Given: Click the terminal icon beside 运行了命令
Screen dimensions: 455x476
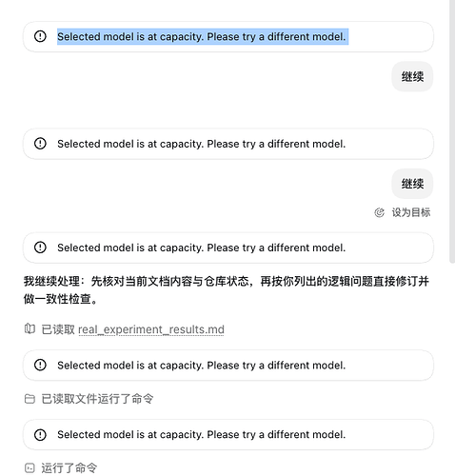Looking at the screenshot, I should (x=30, y=468).
